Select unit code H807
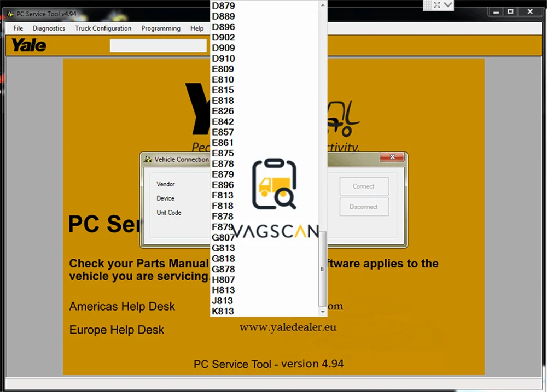 264,280
